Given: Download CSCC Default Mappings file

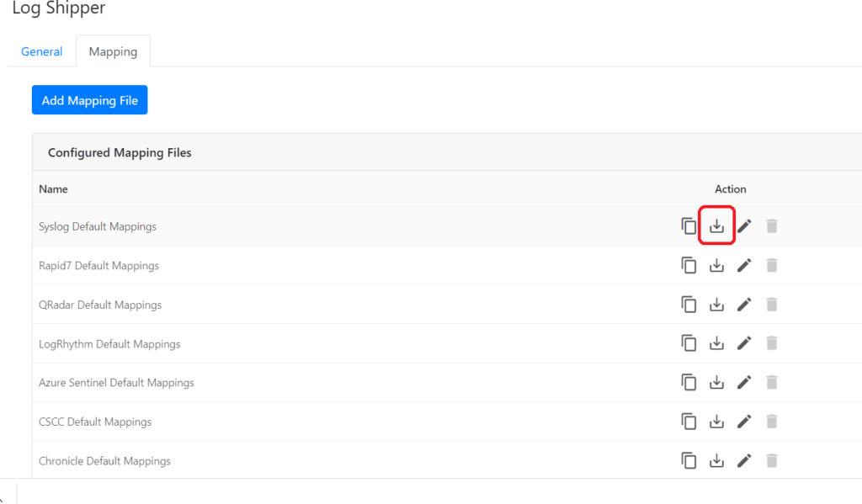Looking at the screenshot, I should pyautogui.click(x=716, y=422).
